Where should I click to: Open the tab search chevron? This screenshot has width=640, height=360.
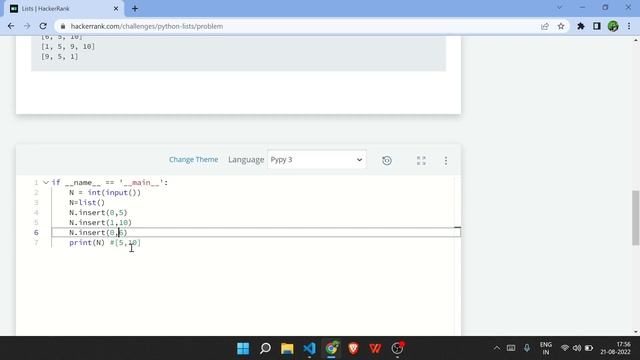point(560,8)
